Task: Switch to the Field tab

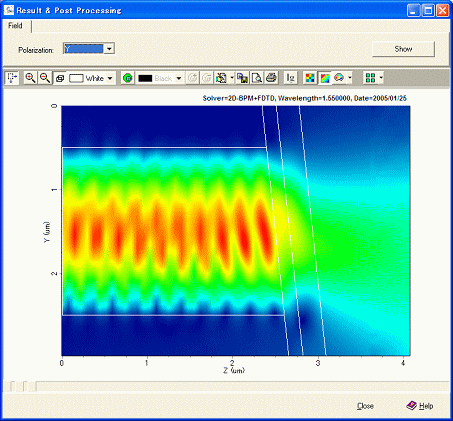Action: (15, 26)
